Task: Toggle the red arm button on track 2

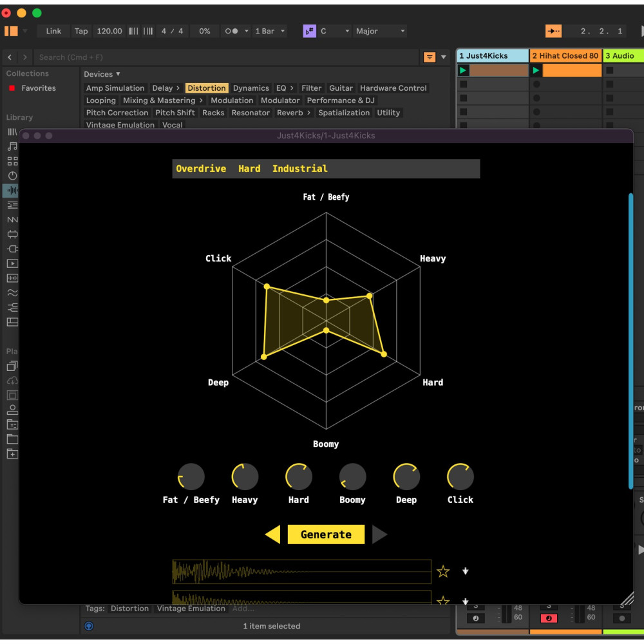Action: [549, 618]
